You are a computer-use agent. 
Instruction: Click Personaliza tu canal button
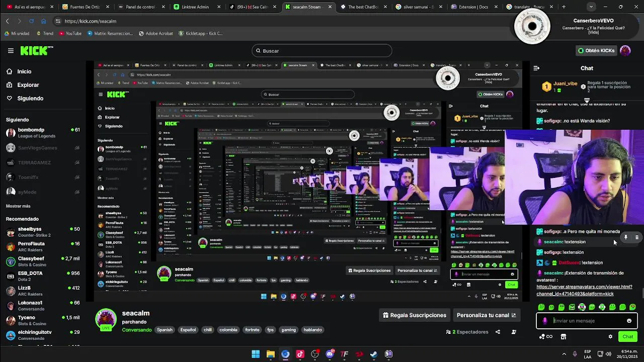486,315
